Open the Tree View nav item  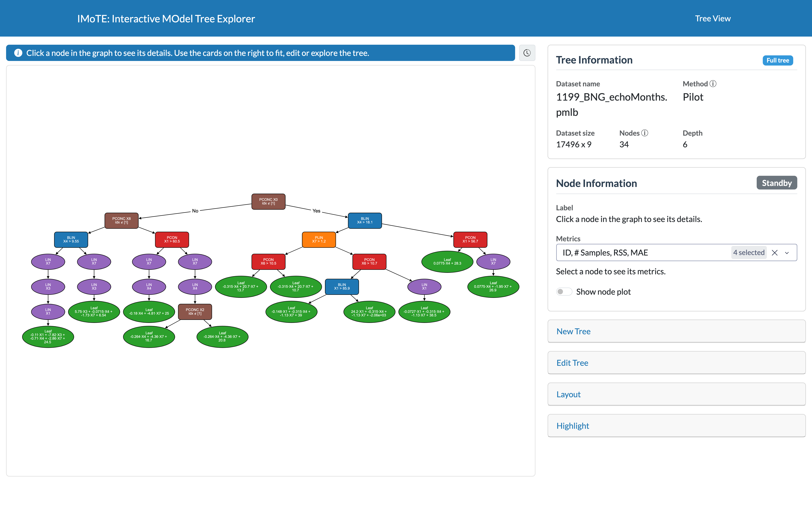(713, 18)
